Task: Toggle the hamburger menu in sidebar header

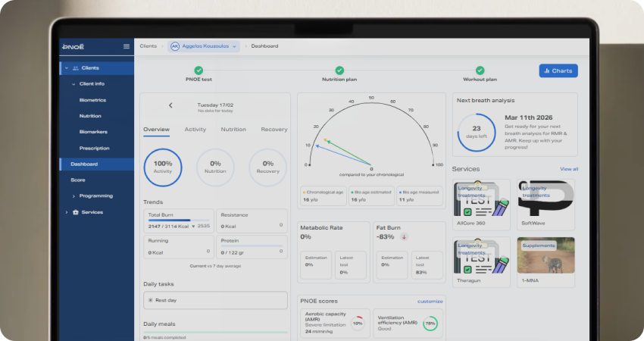Action: (x=127, y=46)
